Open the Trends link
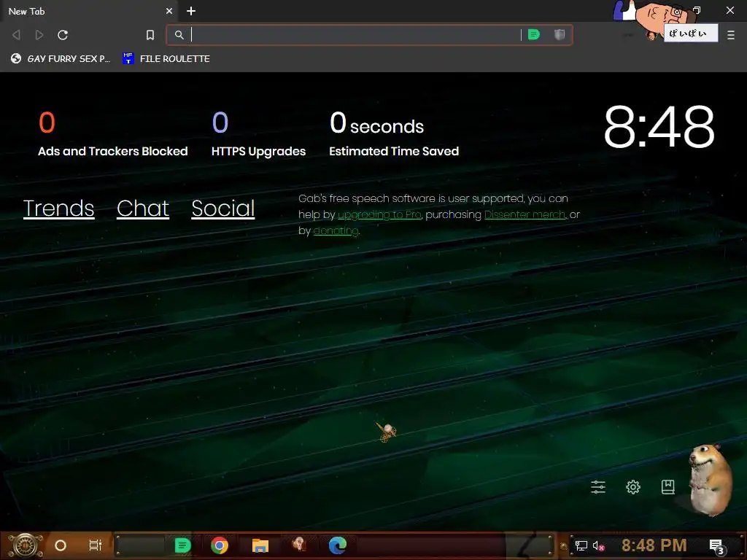 point(58,209)
